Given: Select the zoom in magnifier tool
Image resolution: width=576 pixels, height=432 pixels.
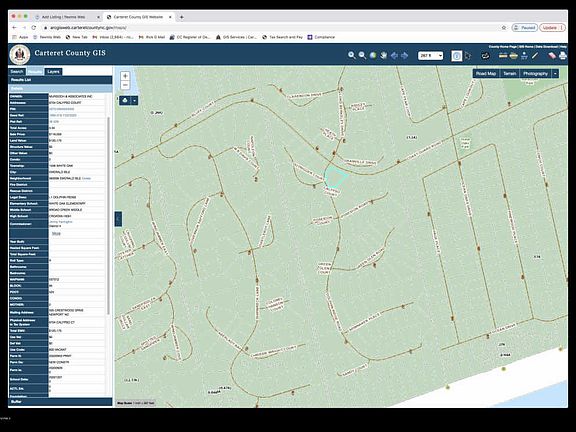Looking at the screenshot, I should 352,55.
